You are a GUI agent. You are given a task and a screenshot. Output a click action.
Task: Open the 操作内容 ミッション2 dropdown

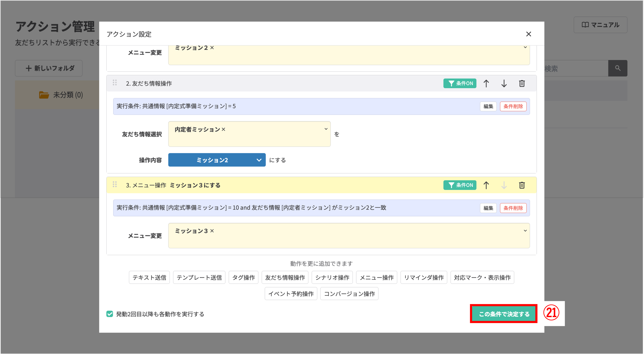[217, 160]
